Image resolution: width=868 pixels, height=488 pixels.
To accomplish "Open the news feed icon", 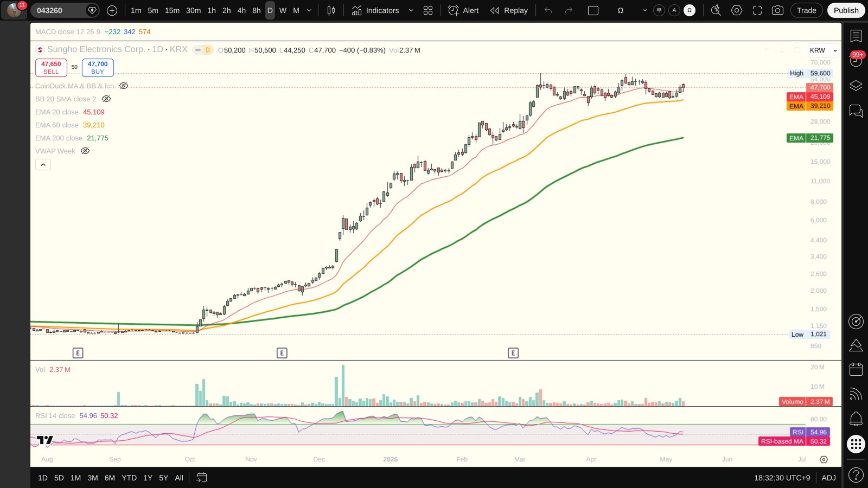I will [856, 394].
